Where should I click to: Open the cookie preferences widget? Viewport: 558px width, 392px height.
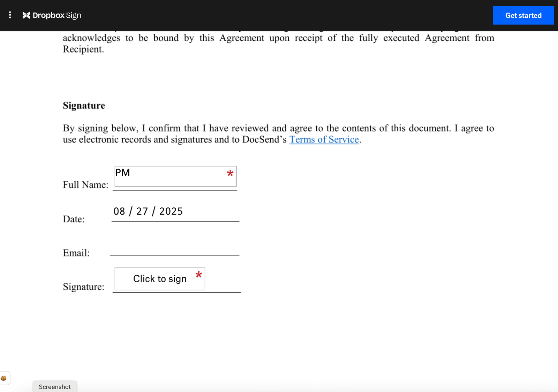tap(4, 378)
